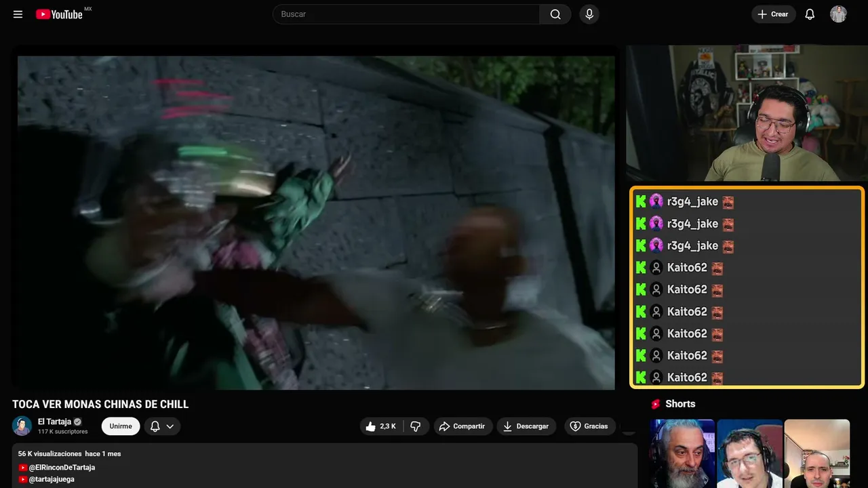The height and width of the screenshot is (488, 868).
Task: Expand the subscription notification bell dropdown
Action: click(162, 426)
